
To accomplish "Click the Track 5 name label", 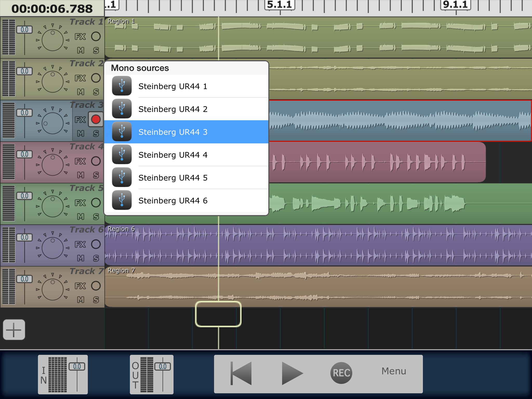I will click(87, 188).
